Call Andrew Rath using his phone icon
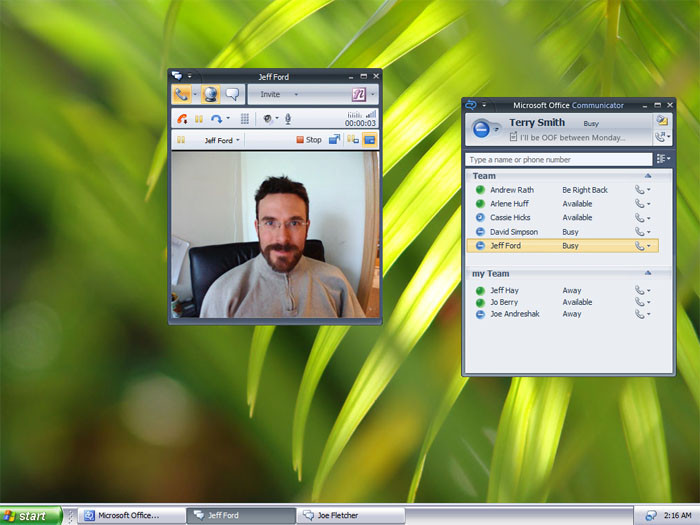This screenshot has height=525, width=700. tap(639, 190)
